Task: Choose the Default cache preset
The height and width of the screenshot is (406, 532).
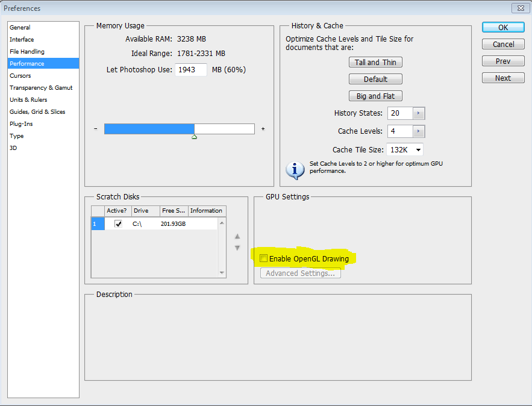Action: coord(375,79)
